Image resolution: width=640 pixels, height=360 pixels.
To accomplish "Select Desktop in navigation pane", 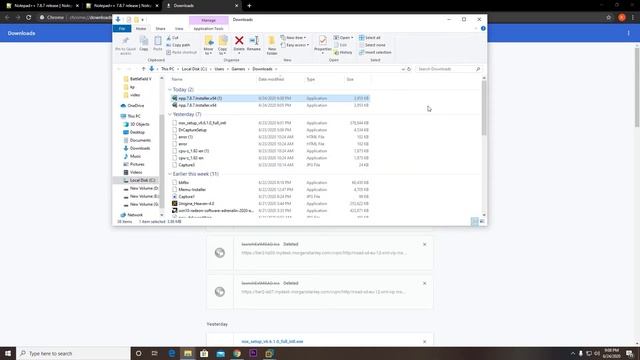I will pyautogui.click(x=134, y=132).
